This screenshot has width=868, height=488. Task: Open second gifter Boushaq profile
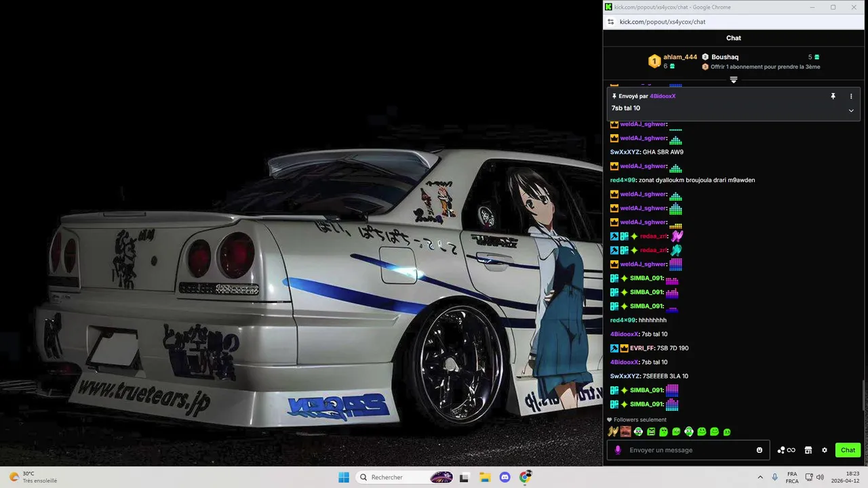point(725,57)
